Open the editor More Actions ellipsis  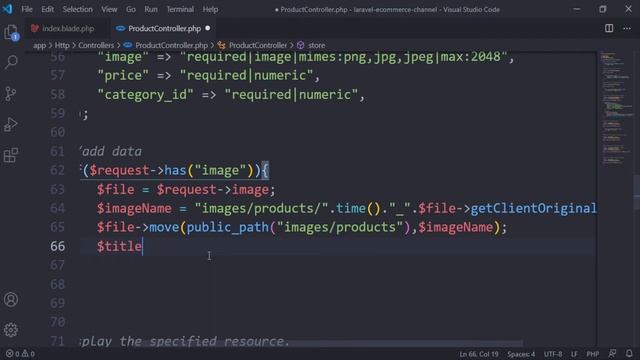[x=627, y=28]
